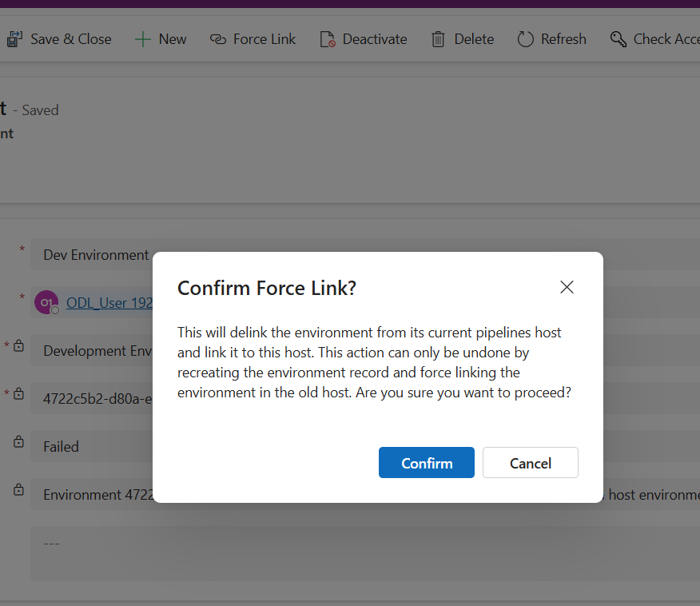Cancel the Confirm Force Link dialog
Image resolution: width=700 pixels, height=606 pixels.
coord(530,463)
